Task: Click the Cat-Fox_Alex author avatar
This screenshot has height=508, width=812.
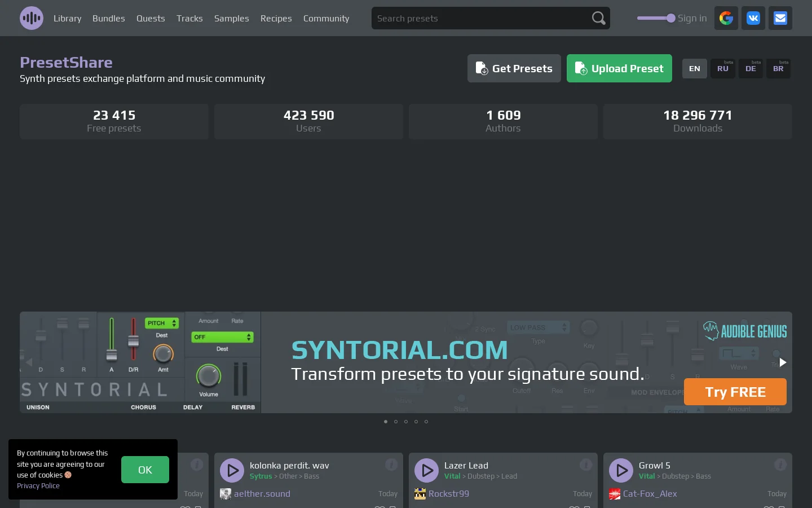Action: (615, 494)
